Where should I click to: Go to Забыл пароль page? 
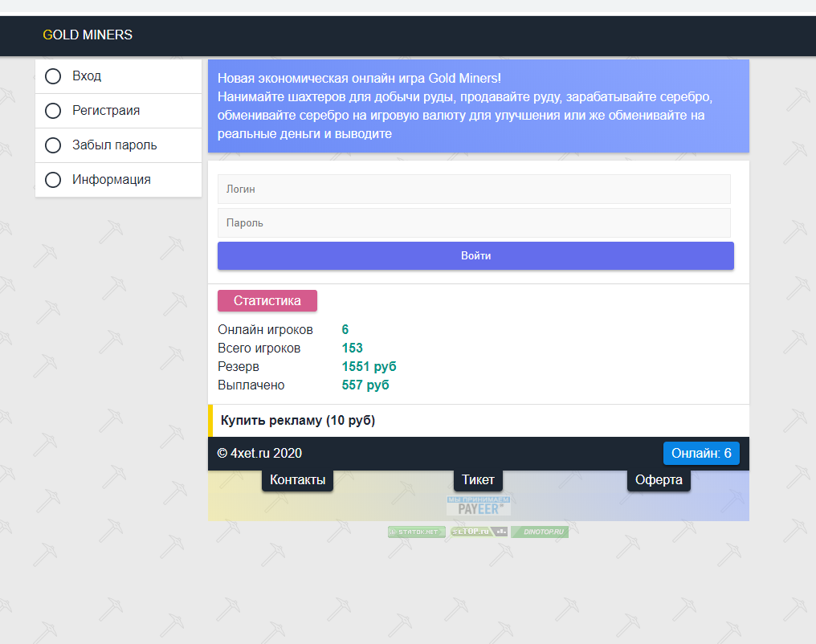(x=114, y=145)
